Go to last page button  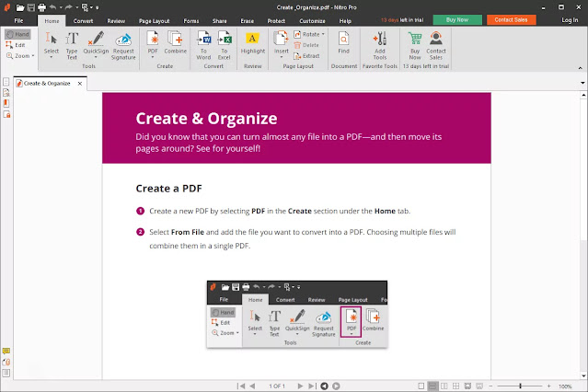[x=312, y=386]
